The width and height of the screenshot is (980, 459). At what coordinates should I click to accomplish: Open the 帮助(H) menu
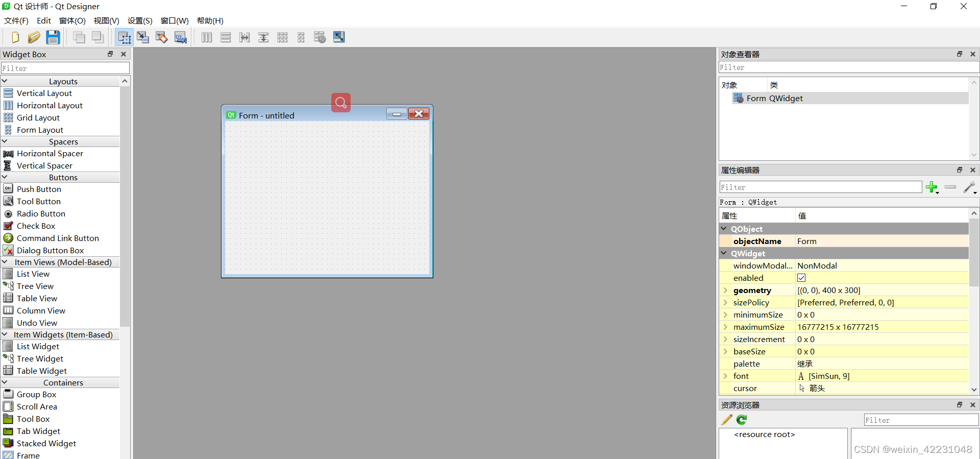point(210,21)
